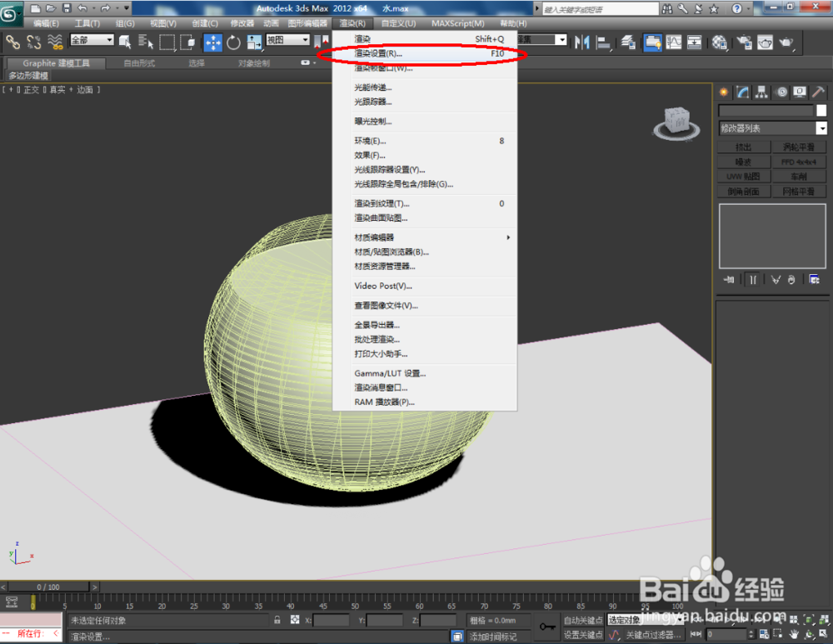Select the Link tool chain icon
833x644 pixels.
pyautogui.click(x=12, y=42)
